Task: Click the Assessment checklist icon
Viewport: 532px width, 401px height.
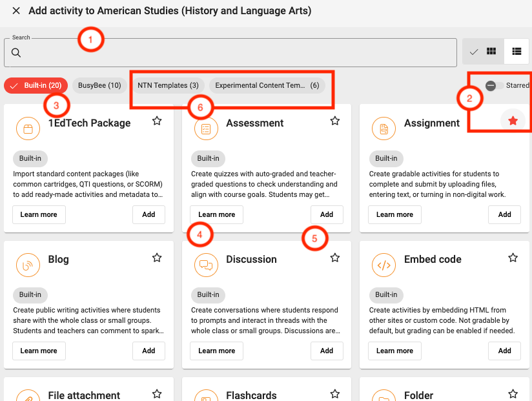Action: pos(206,129)
